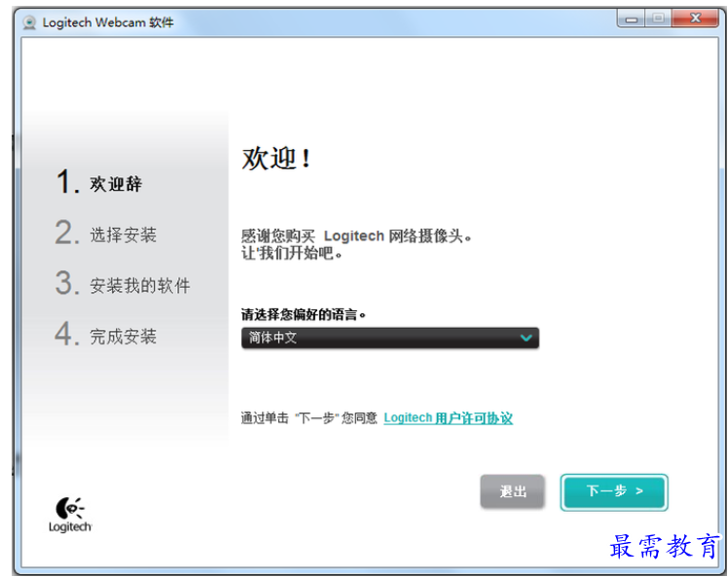Click the 请选择您偏好的语言 label
The width and height of the screenshot is (728, 577).
coord(304,314)
